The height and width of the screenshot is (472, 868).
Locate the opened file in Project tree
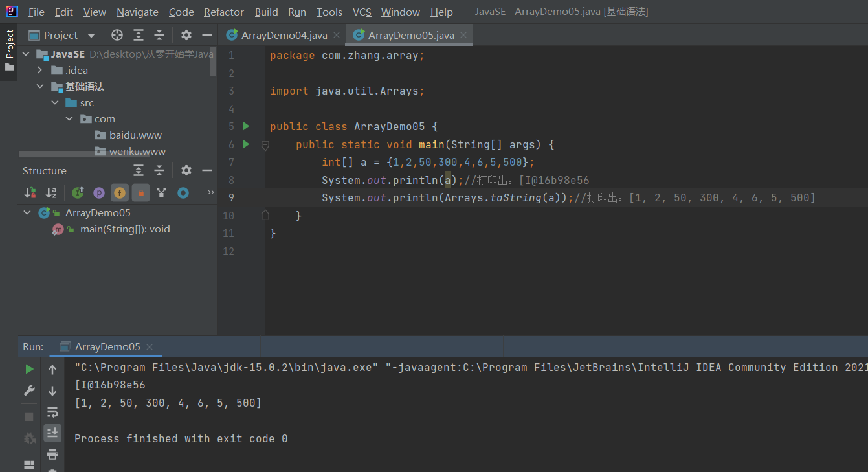pyautogui.click(x=117, y=35)
